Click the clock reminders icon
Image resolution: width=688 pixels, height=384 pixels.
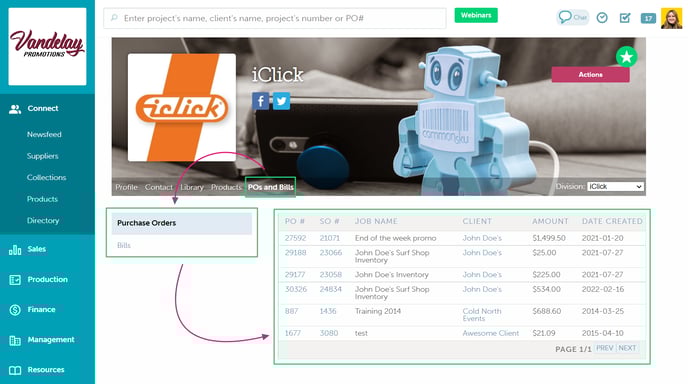pos(602,18)
